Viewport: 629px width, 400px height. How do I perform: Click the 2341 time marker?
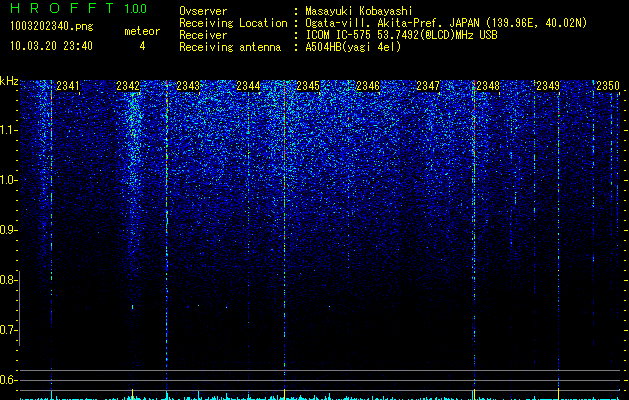click(68, 86)
